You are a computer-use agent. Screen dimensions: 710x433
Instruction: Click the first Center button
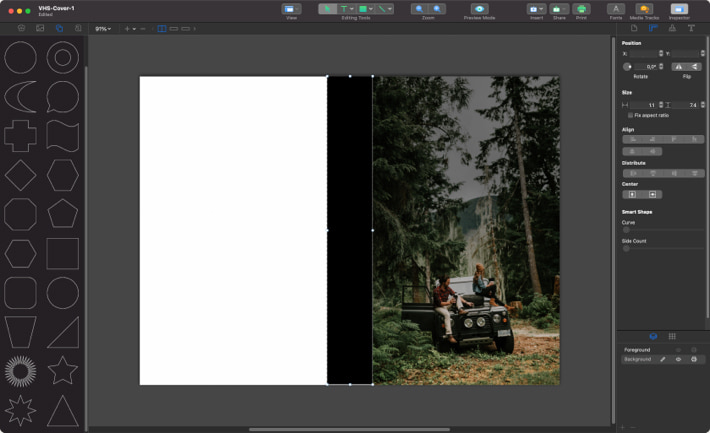[633, 194]
